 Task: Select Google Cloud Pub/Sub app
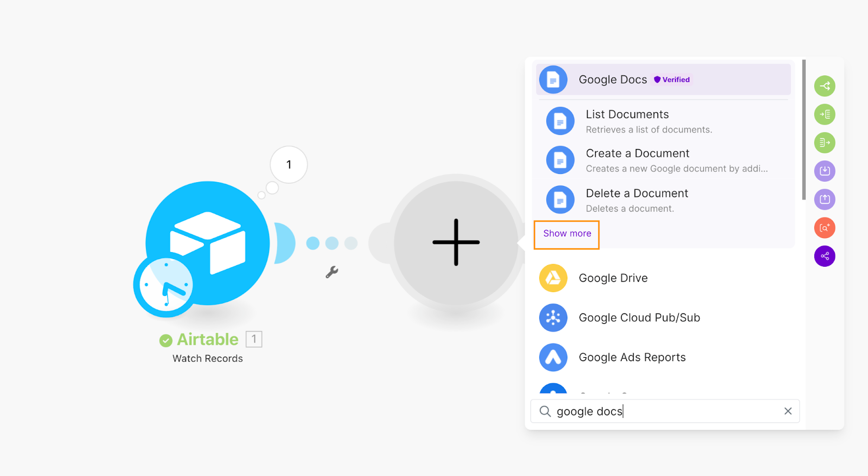click(x=663, y=318)
